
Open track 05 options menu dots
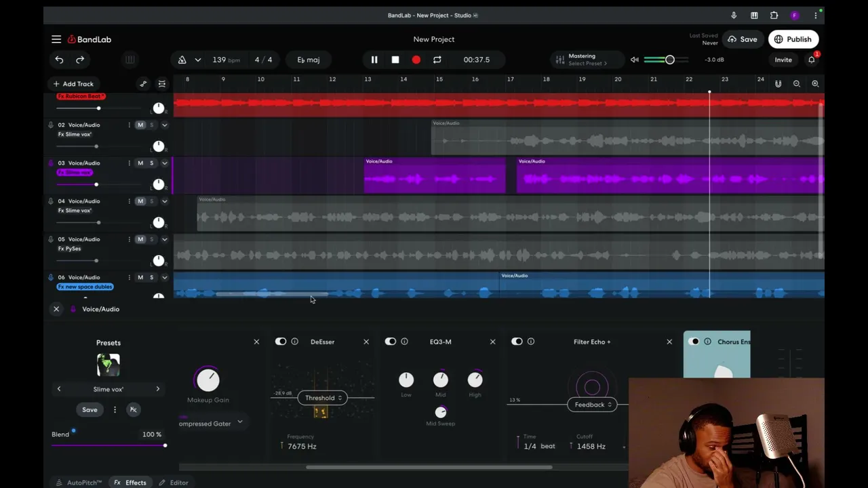[x=129, y=239]
